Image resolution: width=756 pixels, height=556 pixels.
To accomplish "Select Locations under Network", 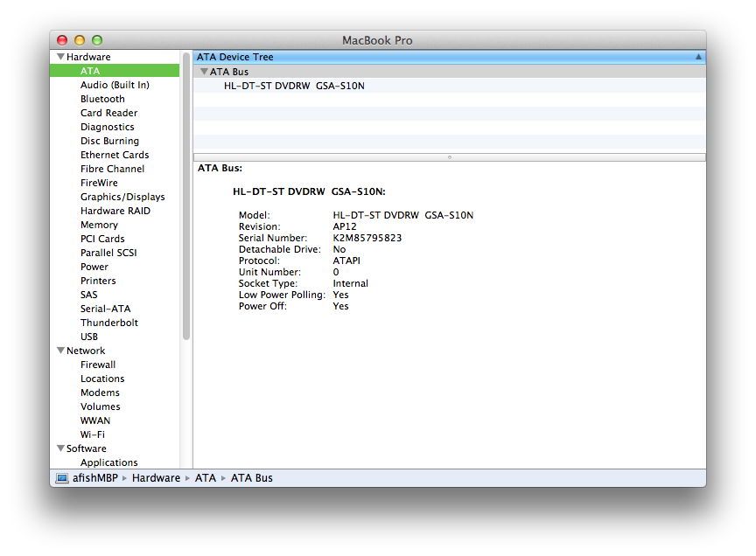I will coord(102,379).
